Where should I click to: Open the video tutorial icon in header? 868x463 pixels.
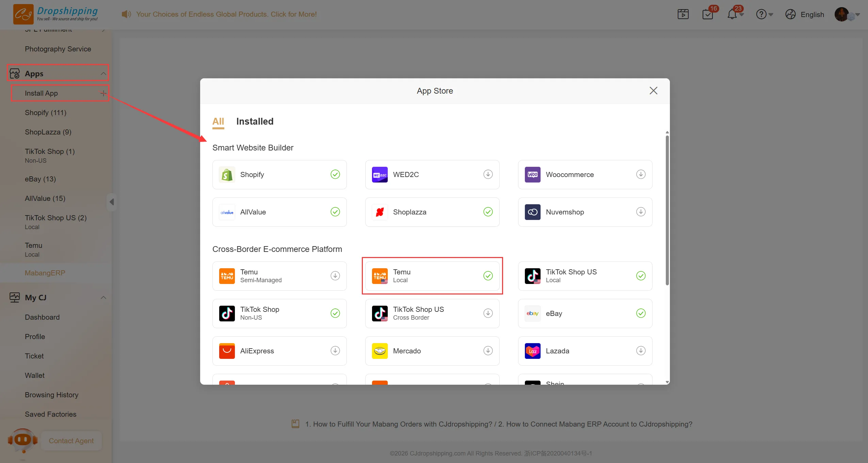pyautogui.click(x=683, y=14)
